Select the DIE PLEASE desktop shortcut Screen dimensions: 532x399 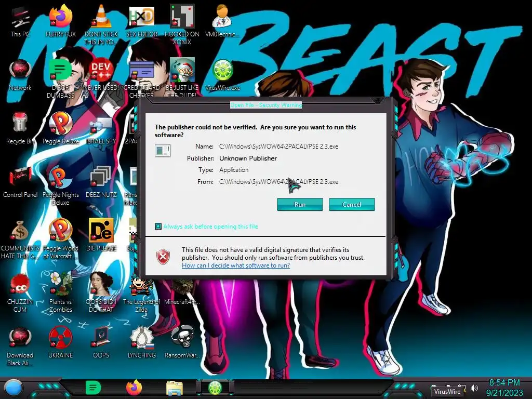coord(101,235)
